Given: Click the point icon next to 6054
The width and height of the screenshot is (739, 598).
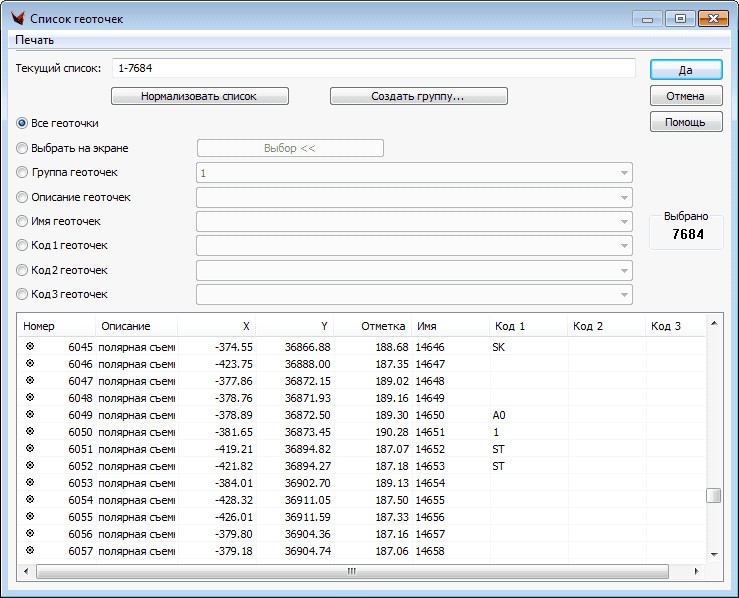Looking at the screenshot, I should 29,499.
